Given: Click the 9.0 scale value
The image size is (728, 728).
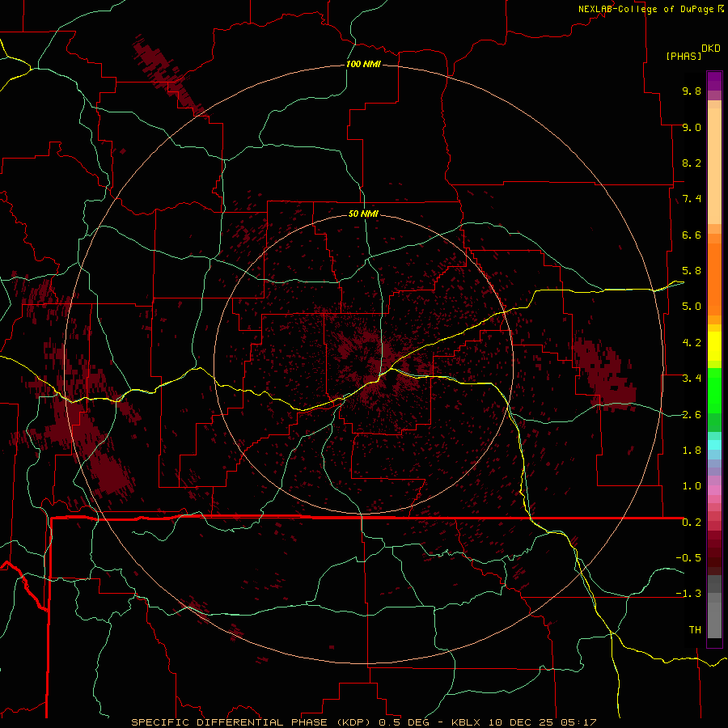Looking at the screenshot, I should coord(692,127).
